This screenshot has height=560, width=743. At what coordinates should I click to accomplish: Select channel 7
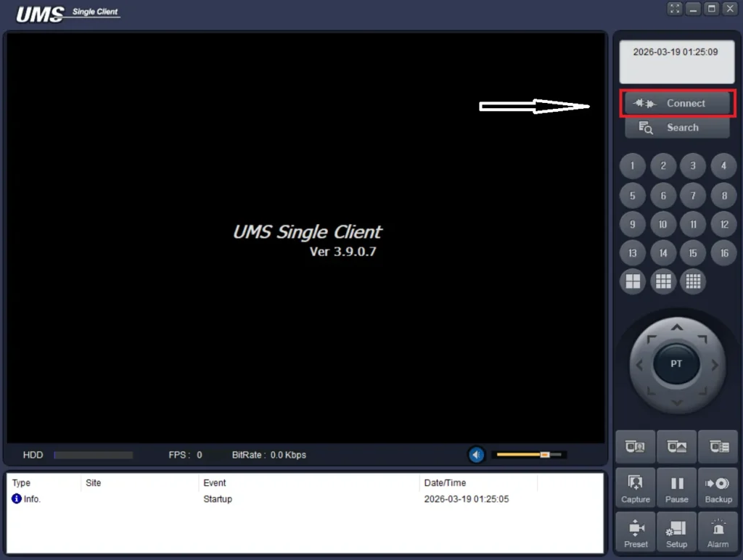coord(693,195)
